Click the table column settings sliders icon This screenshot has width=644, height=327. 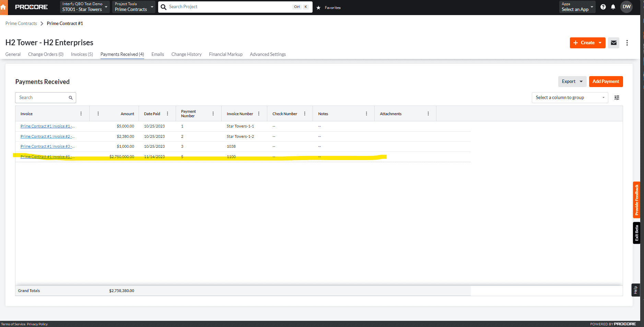click(617, 98)
